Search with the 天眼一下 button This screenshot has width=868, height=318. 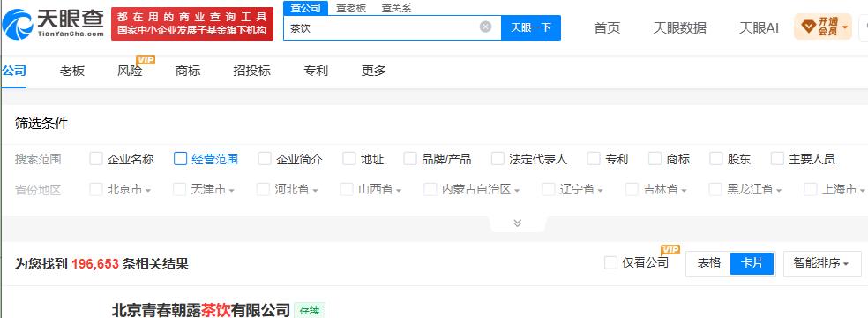point(531,27)
